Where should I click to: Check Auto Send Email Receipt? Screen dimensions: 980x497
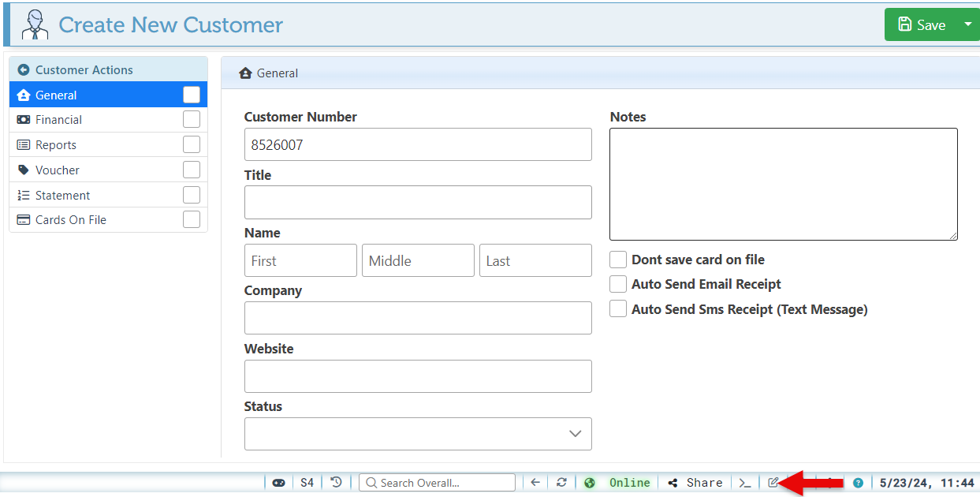pyautogui.click(x=618, y=284)
